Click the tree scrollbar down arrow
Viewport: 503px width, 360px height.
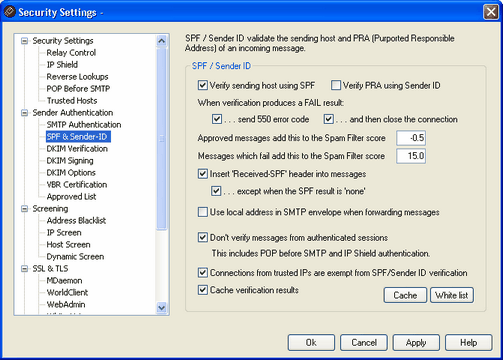[x=162, y=307]
